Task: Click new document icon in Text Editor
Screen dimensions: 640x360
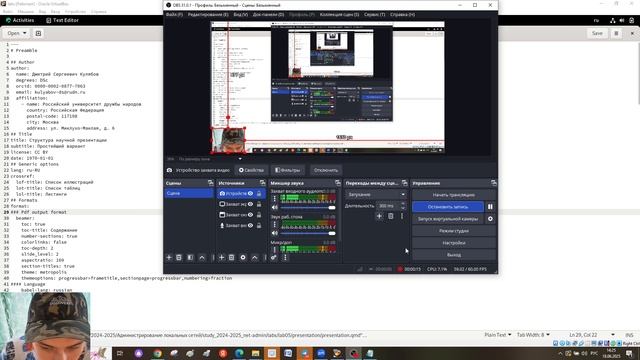Action: (38, 33)
